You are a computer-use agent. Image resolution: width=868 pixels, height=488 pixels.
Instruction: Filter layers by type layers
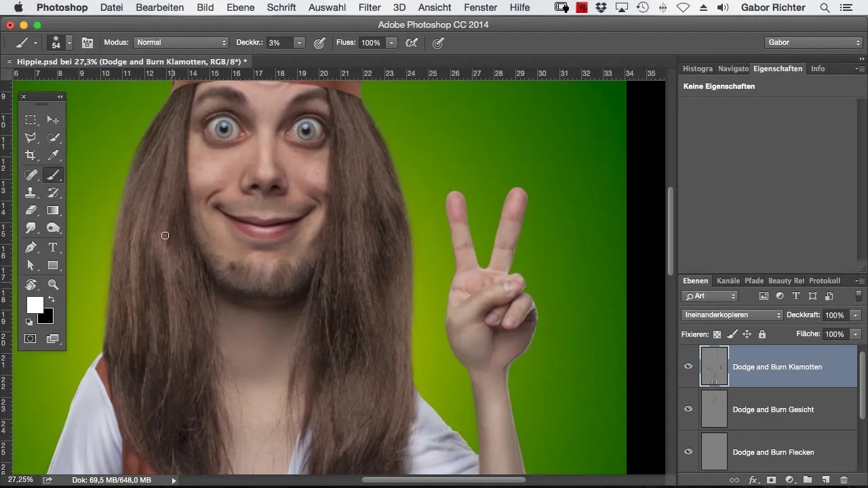pos(796,296)
